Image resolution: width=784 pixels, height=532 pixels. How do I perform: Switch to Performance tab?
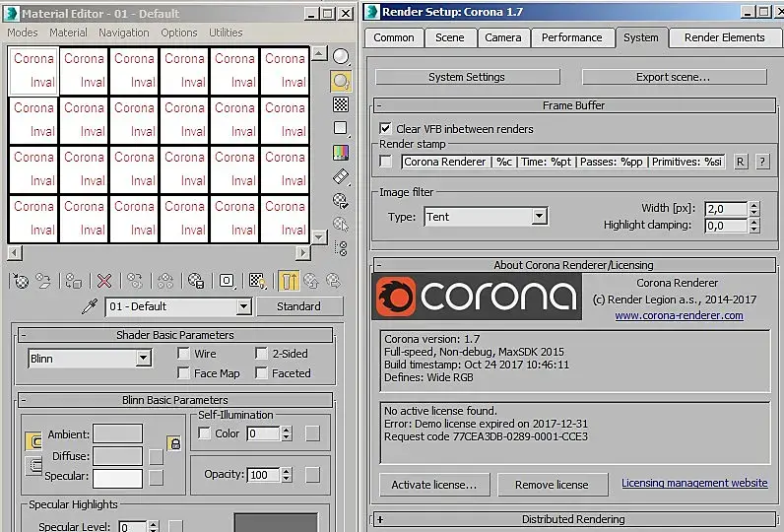click(571, 38)
